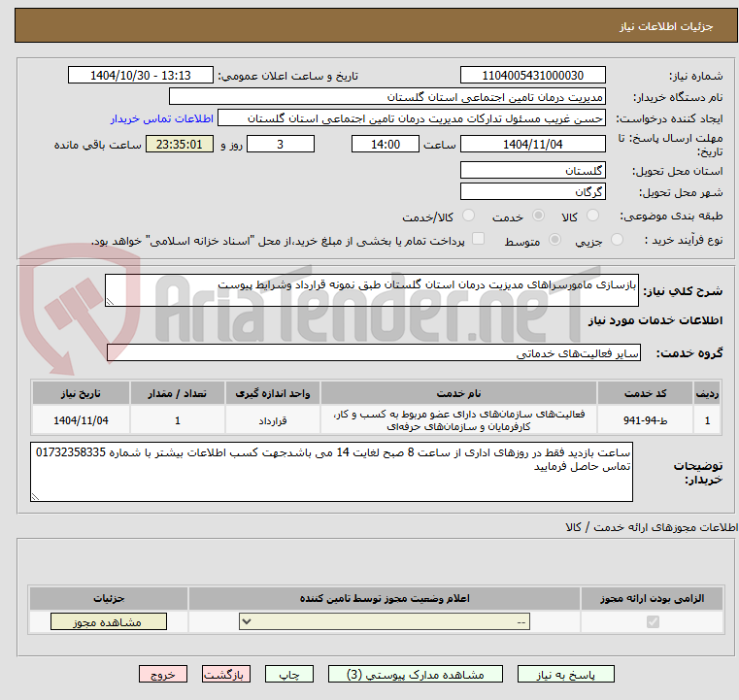This screenshot has height=700, width=739.
Task: Click the اطلاعات خدمات مورد نیاز heading
Action: [655, 320]
